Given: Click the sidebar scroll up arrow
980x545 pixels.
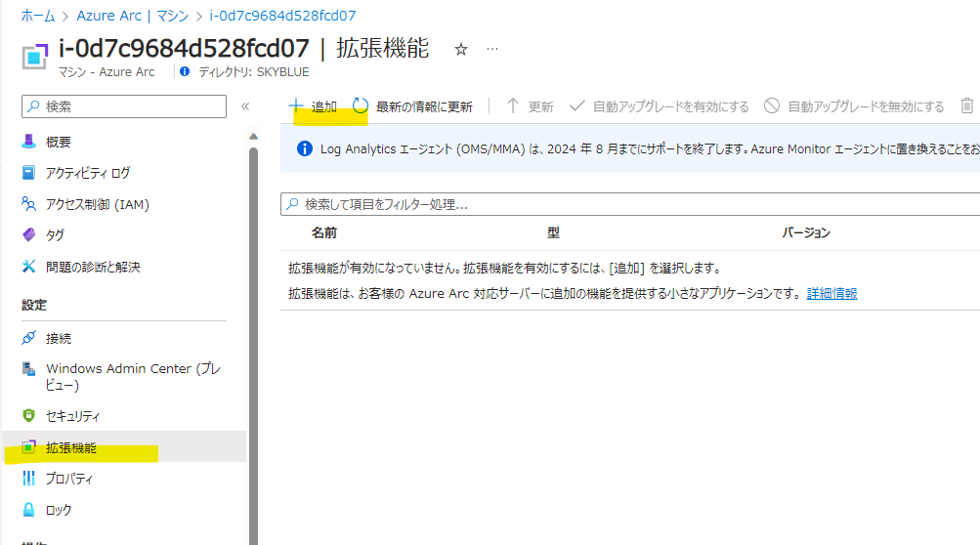Looking at the screenshot, I should coord(253,137).
